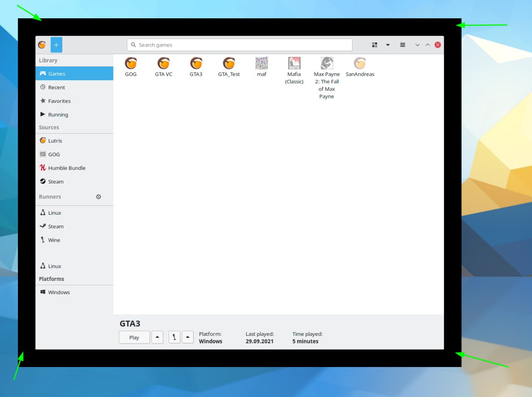
Task: Switch view with the grid view icon
Action: (374, 45)
